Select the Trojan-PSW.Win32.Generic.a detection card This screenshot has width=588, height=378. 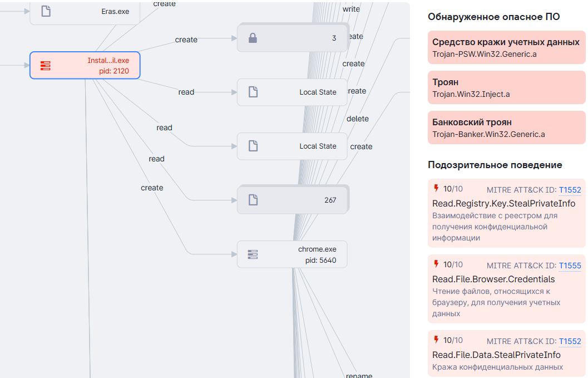pos(506,48)
